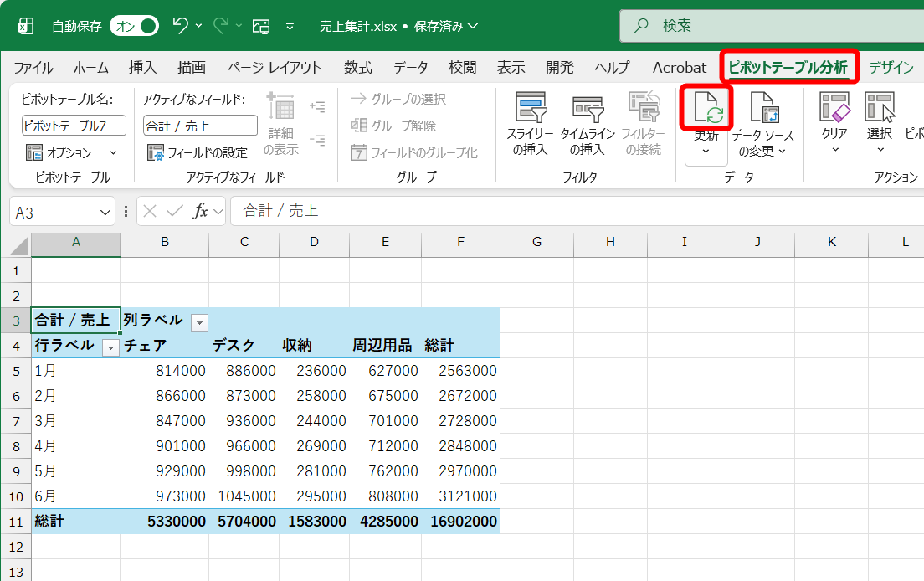Viewport: 924px width, 581px height.
Task: Click the 6月 row label cell
Action: [x=75, y=496]
